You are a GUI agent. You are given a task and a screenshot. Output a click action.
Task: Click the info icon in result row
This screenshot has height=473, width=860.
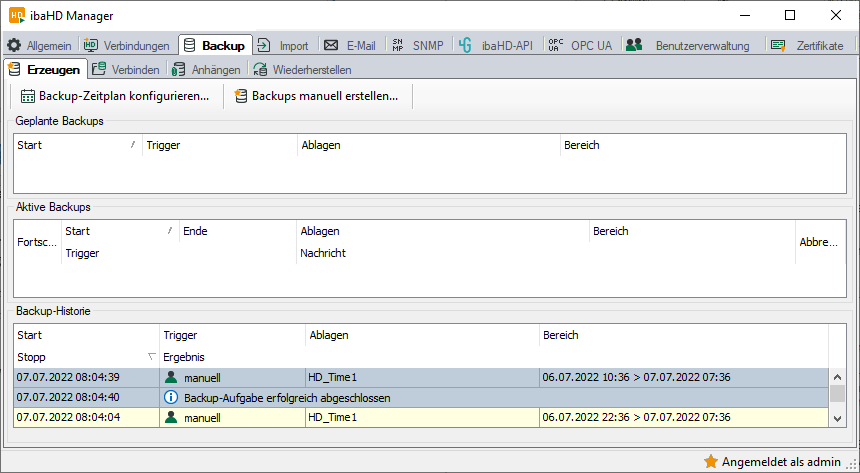(170, 397)
